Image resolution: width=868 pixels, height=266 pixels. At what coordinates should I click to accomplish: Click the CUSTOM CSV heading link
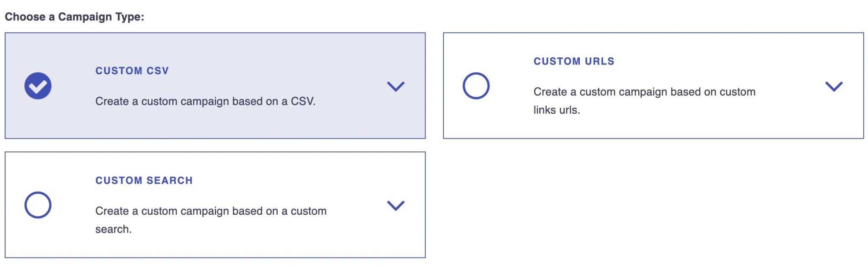click(132, 70)
